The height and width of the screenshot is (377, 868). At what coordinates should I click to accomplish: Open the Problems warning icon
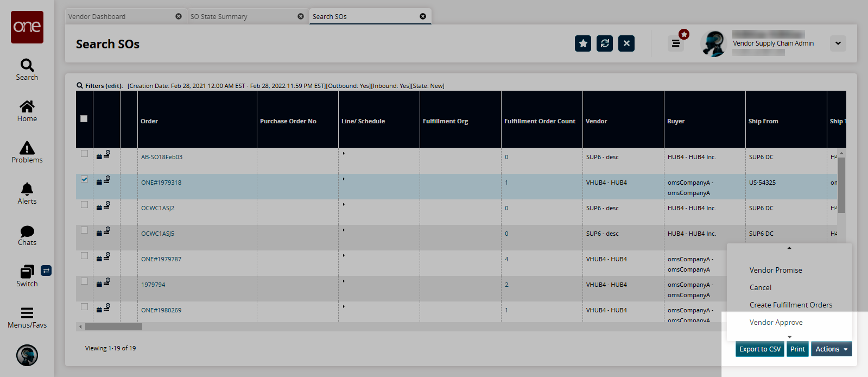tap(27, 148)
